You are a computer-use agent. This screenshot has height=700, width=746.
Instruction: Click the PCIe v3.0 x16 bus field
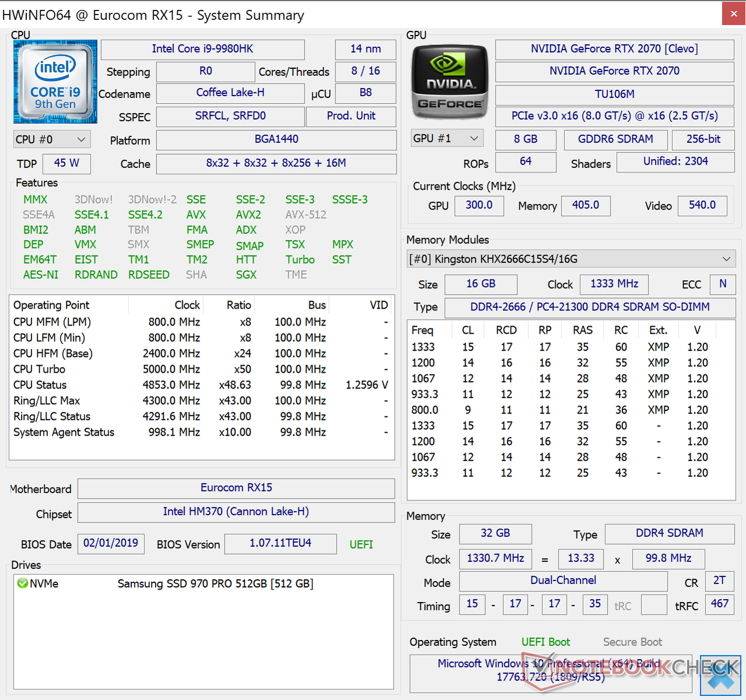pos(614,116)
